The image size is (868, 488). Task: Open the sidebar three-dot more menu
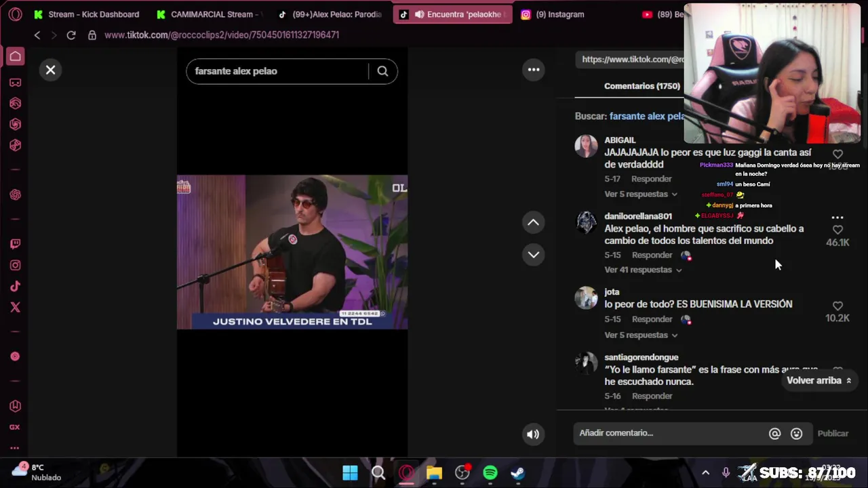pyautogui.click(x=15, y=448)
